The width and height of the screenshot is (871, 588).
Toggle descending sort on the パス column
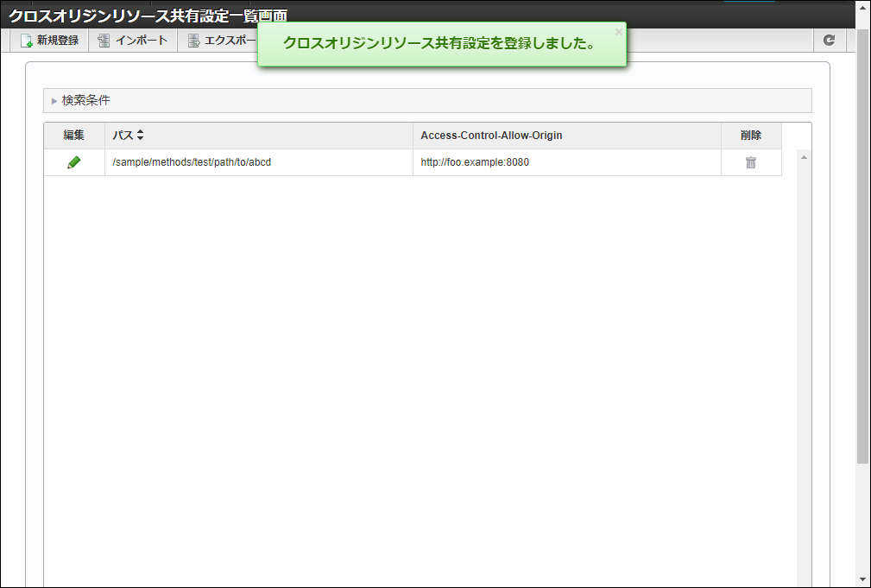tap(141, 139)
